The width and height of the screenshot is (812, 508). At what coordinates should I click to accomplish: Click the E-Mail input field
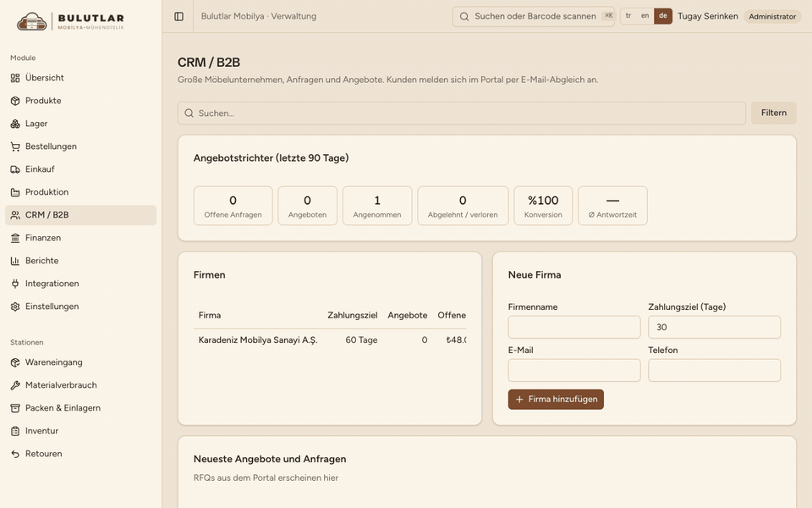pos(573,371)
